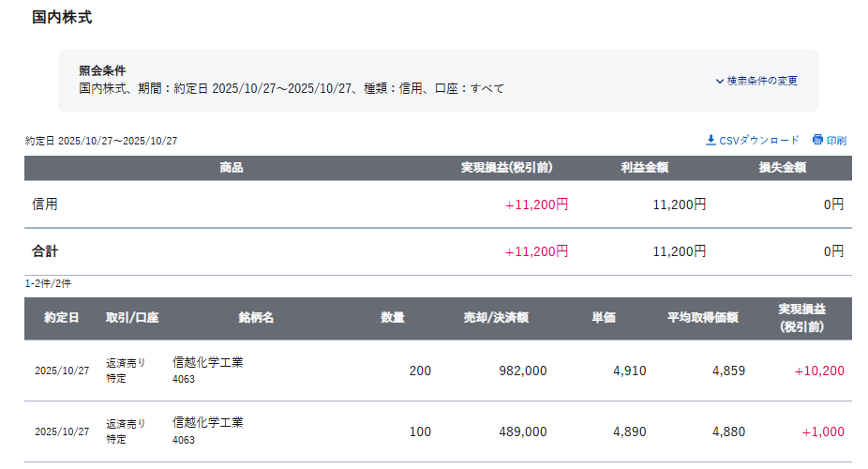Click the +10,200 realized profit value

818,371
